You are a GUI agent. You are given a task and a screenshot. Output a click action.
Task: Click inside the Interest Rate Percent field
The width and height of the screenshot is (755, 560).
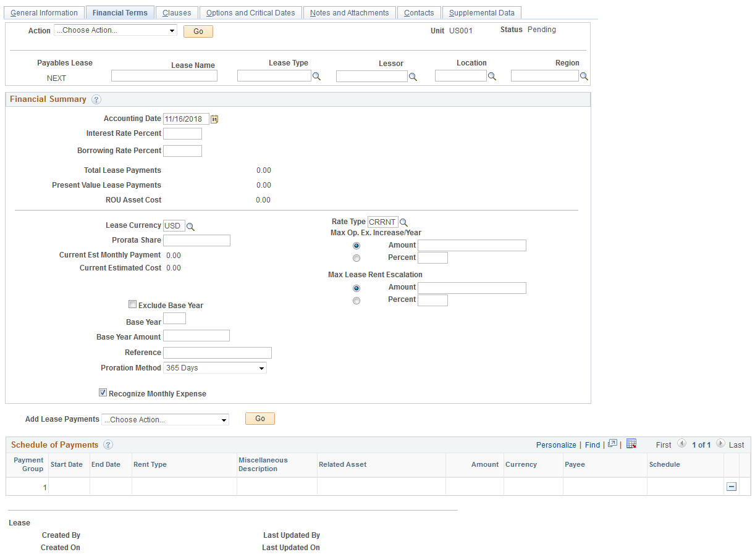point(182,133)
